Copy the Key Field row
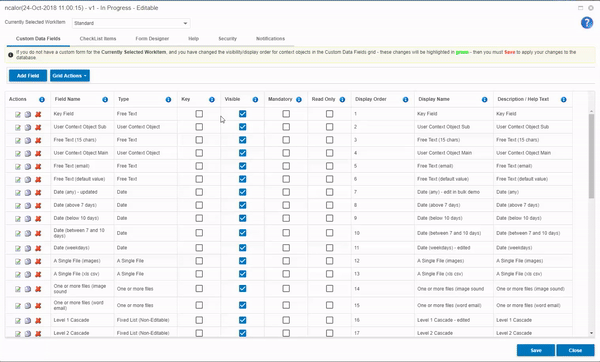The width and height of the screenshot is (600, 362). pyautogui.click(x=28, y=114)
